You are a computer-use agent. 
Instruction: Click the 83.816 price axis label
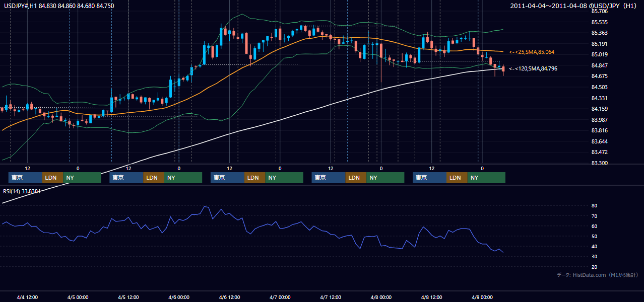pos(599,130)
